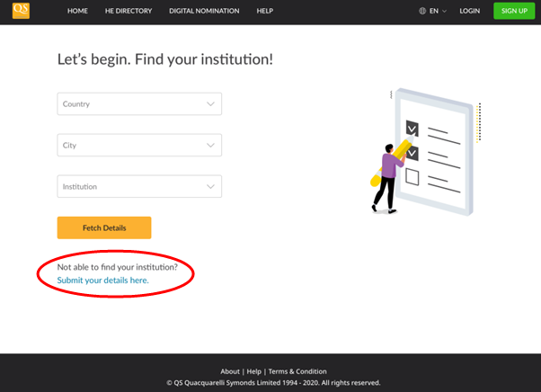541x392 pixels.
Task: Click the Fetch Details button
Action: coord(104,227)
